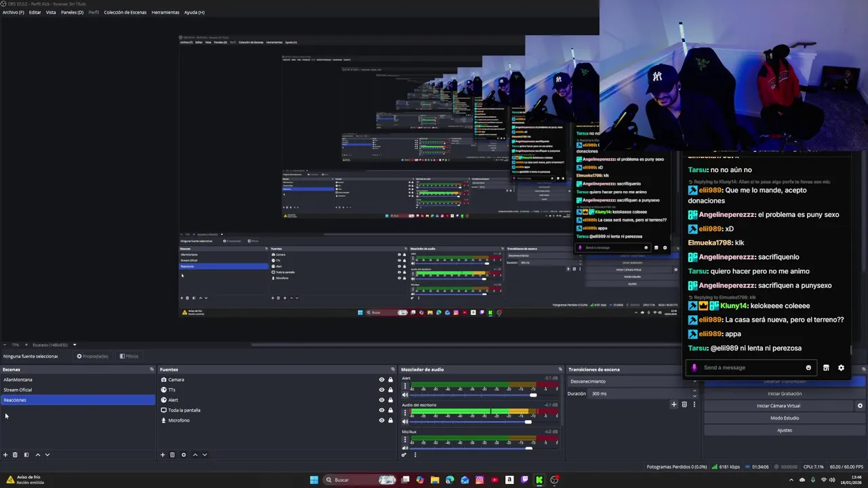Open Instagram from the taskbar
This screenshot has height=488, width=868.
[x=479, y=480]
